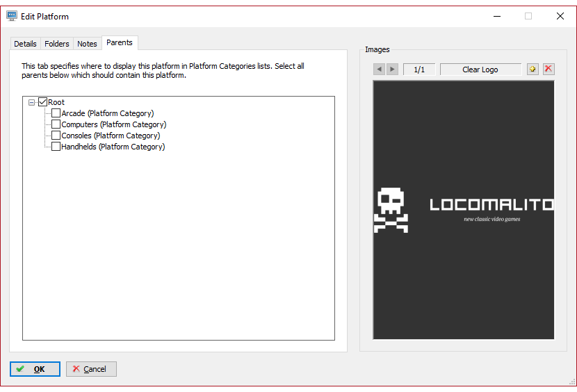
Task: Switch to the Details tab
Action: (25, 44)
